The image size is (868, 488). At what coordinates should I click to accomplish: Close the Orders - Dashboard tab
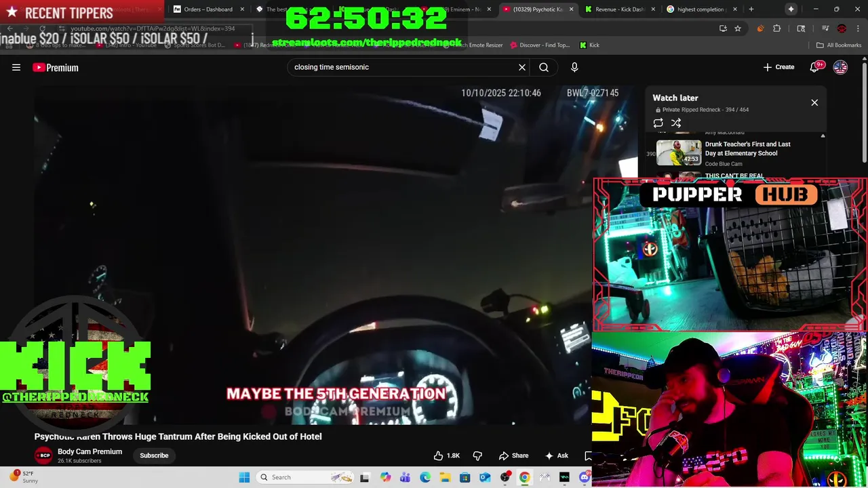(x=242, y=9)
